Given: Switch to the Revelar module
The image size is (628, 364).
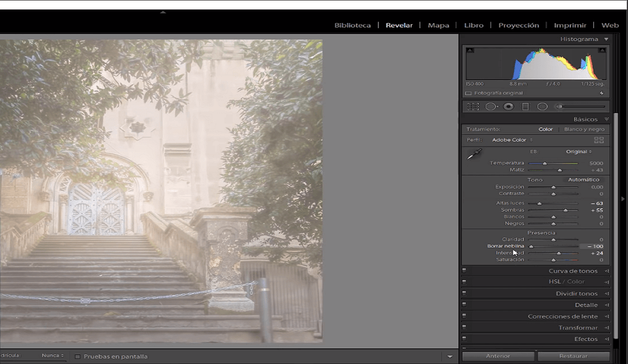Looking at the screenshot, I should 399,25.
